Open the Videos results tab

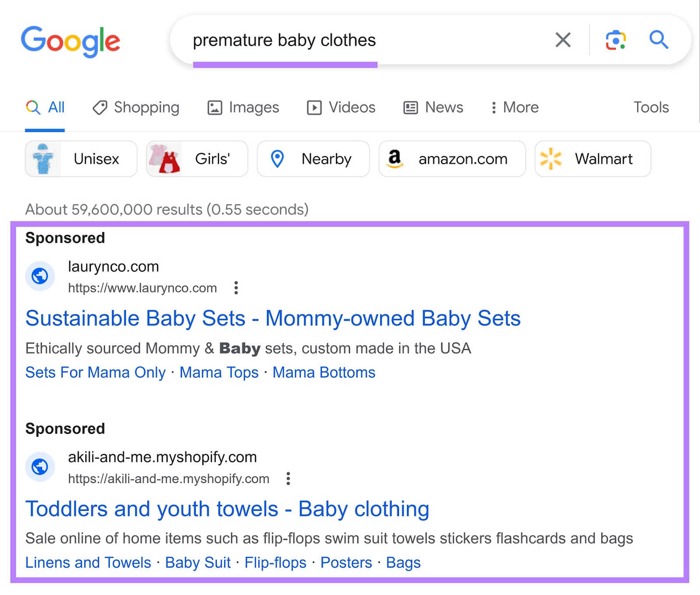[341, 107]
